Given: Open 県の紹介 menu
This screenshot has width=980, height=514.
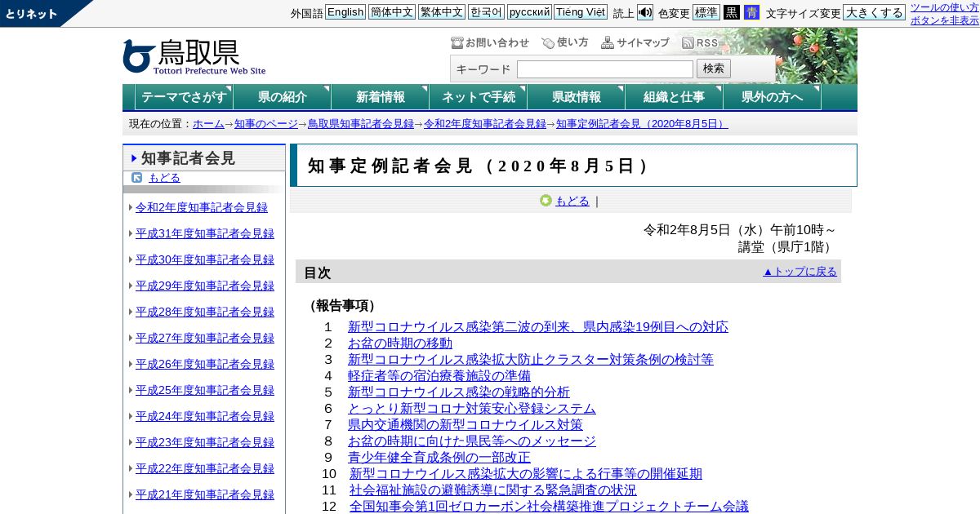Looking at the screenshot, I should pyautogui.click(x=282, y=97).
